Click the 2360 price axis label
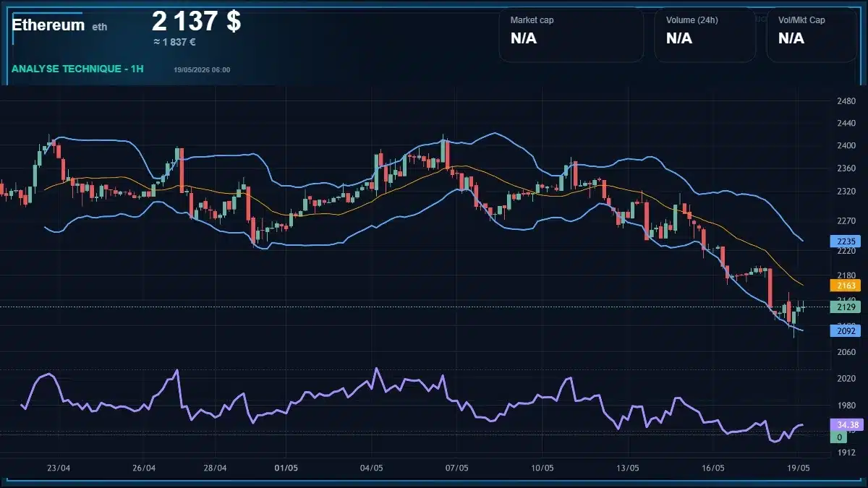The width and height of the screenshot is (868, 488). [x=846, y=168]
